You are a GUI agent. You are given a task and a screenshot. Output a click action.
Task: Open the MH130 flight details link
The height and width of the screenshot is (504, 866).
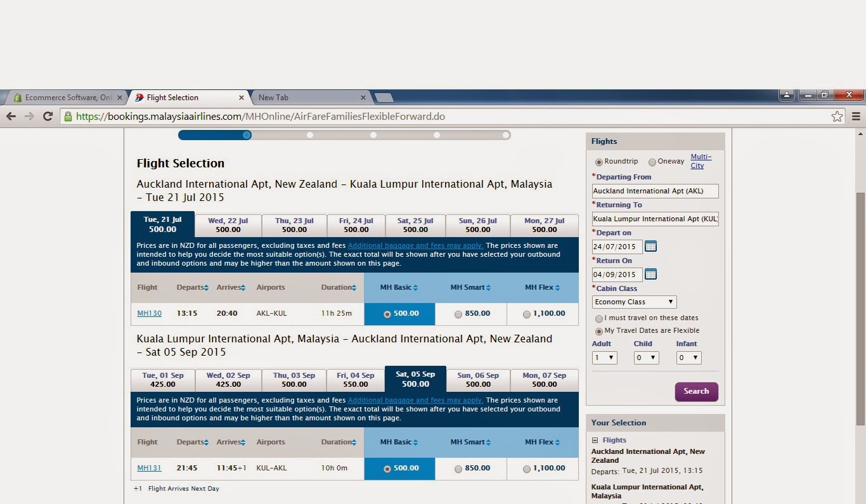tap(149, 314)
